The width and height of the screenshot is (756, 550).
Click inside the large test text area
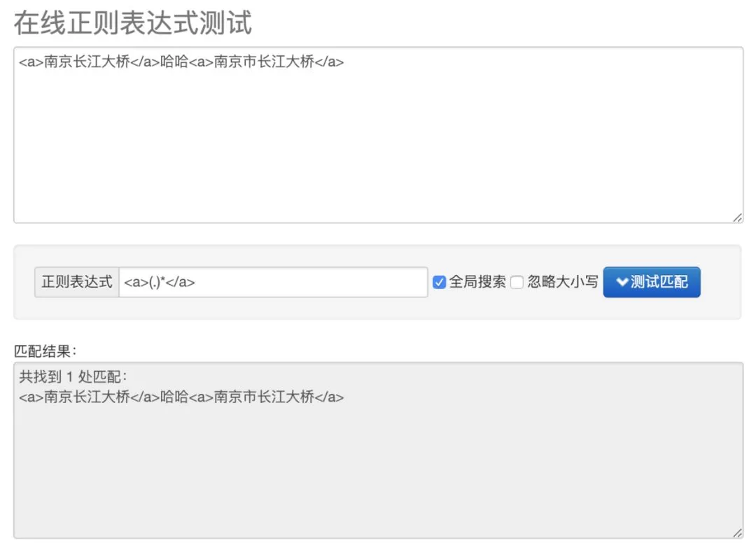point(378,133)
